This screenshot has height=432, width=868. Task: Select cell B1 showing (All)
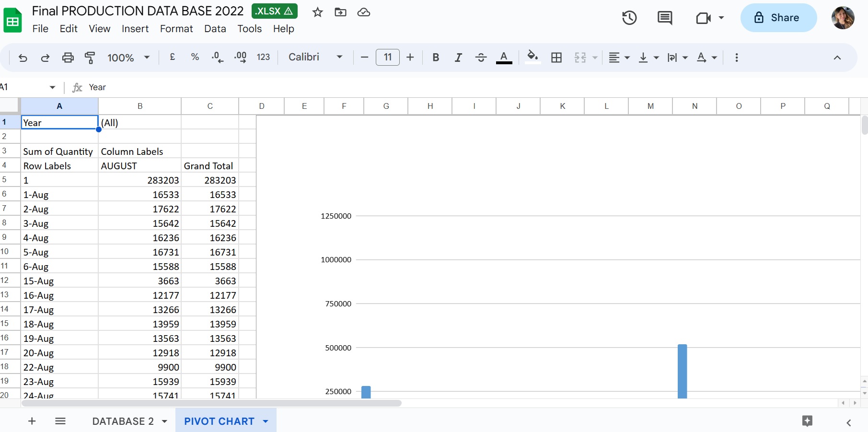coord(140,123)
